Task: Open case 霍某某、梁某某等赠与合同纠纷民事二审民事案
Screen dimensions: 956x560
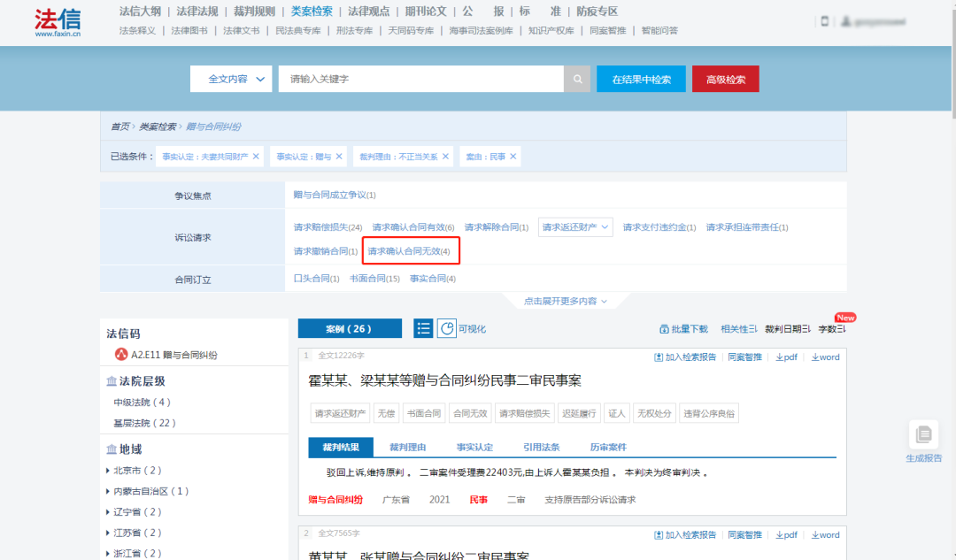Action: (x=444, y=380)
